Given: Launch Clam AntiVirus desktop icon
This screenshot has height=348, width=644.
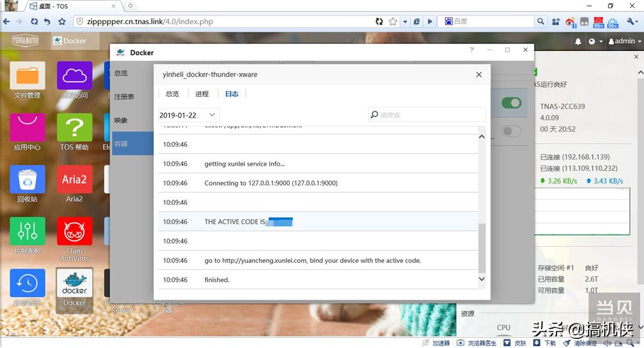Looking at the screenshot, I should [x=74, y=231].
